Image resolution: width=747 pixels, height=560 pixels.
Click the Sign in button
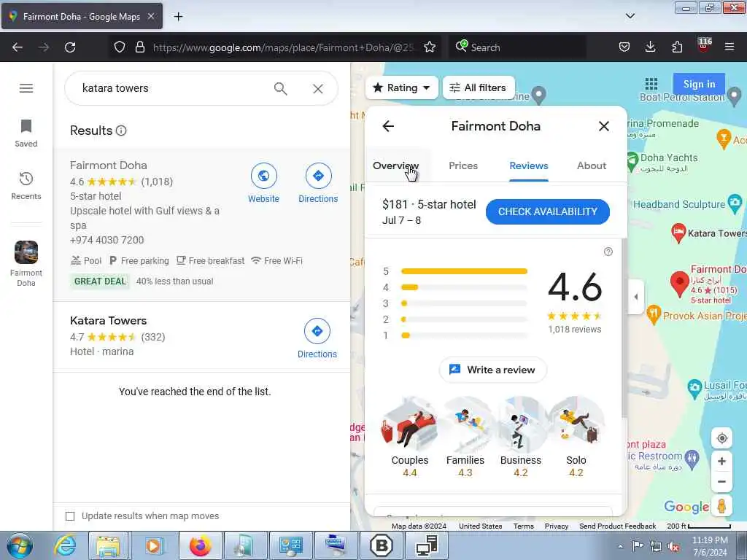[x=699, y=85]
